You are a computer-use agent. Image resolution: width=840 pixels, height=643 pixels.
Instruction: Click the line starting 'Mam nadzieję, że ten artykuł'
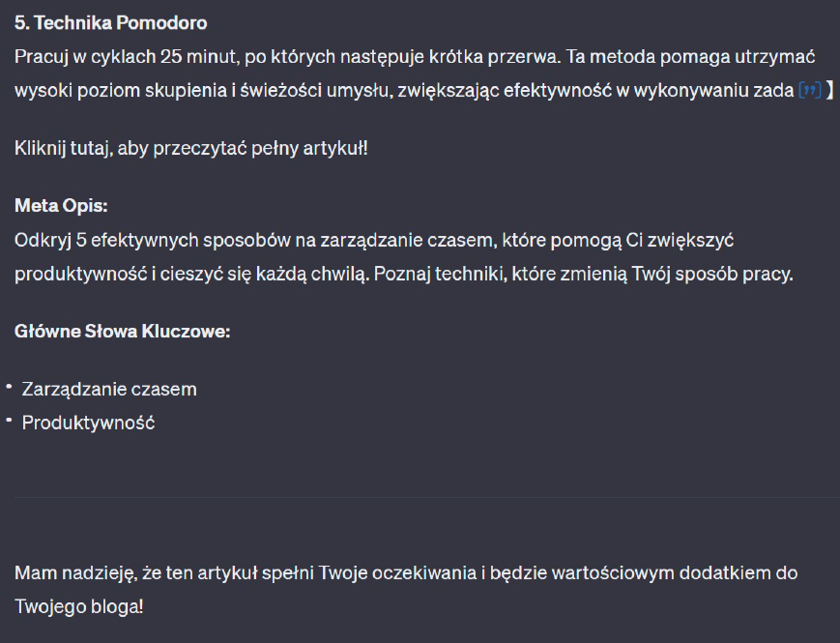tap(406, 572)
